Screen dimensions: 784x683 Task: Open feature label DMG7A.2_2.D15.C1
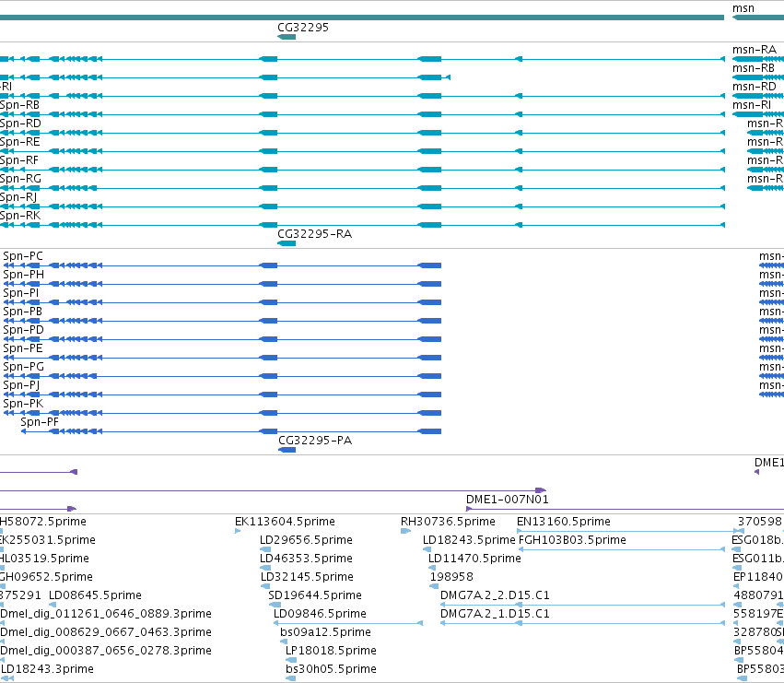point(495,596)
